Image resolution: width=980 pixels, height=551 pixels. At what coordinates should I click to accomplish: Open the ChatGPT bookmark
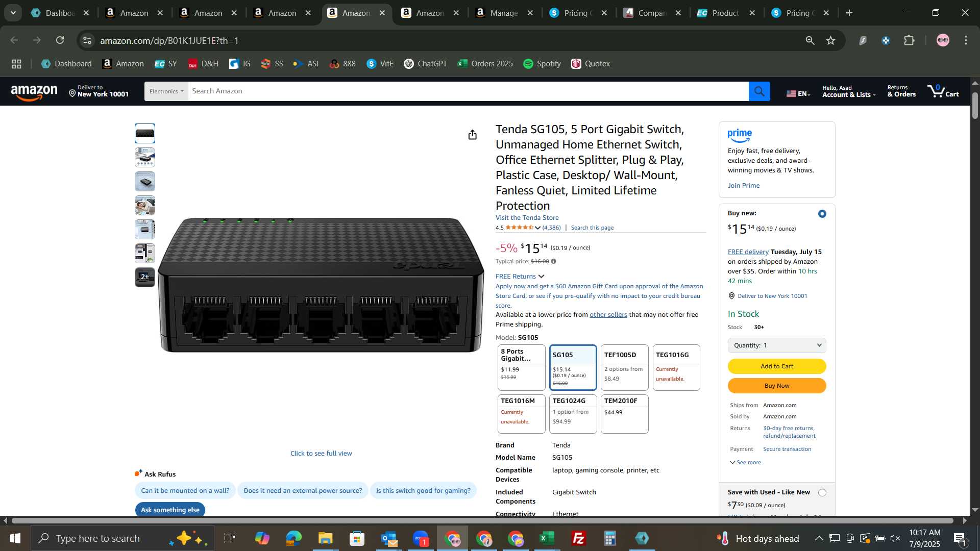point(425,64)
